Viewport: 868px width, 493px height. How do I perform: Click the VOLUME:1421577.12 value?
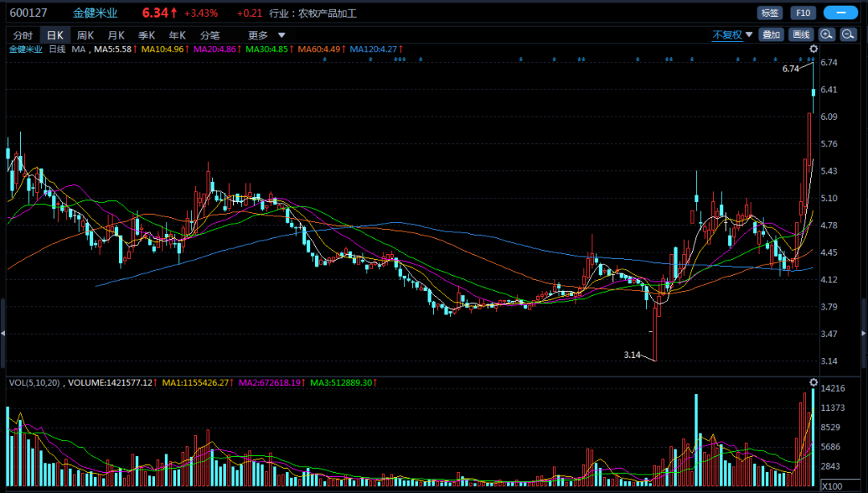tap(110, 383)
